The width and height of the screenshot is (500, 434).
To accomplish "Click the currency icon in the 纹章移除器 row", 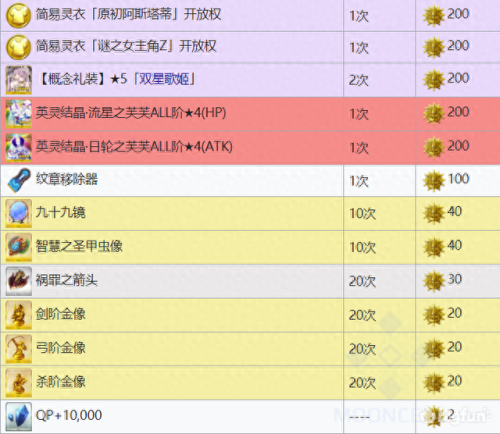I will (x=434, y=181).
